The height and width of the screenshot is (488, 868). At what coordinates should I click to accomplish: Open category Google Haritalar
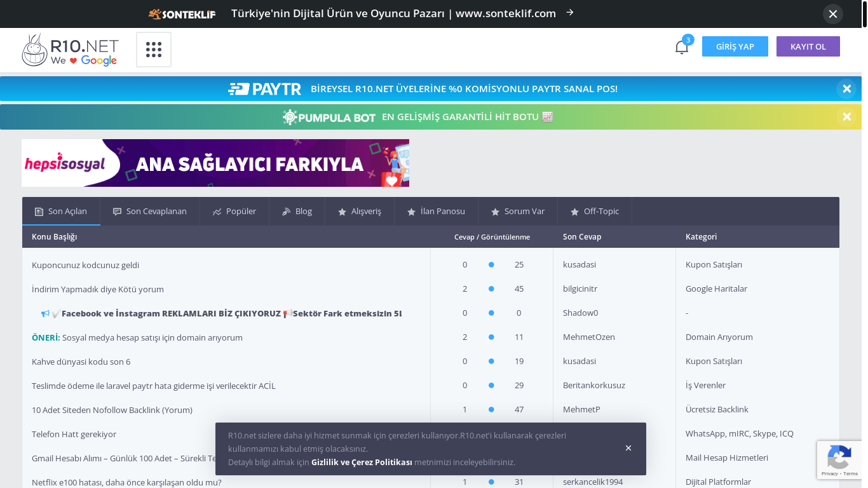click(x=716, y=288)
